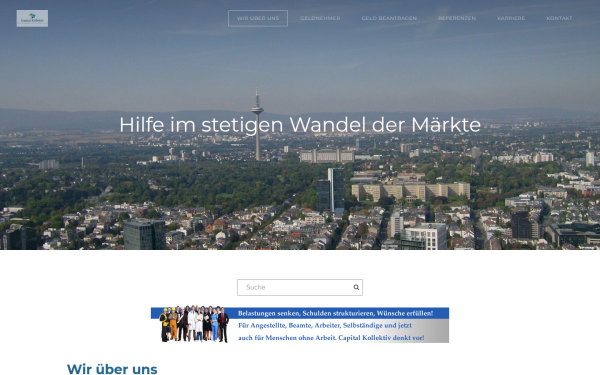
Task: Go to Geld beantragen page
Action: click(x=389, y=18)
